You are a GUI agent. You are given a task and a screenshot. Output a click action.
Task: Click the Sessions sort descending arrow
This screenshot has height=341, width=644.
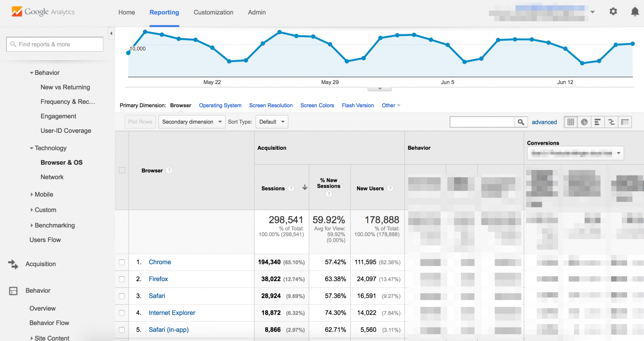(305, 188)
